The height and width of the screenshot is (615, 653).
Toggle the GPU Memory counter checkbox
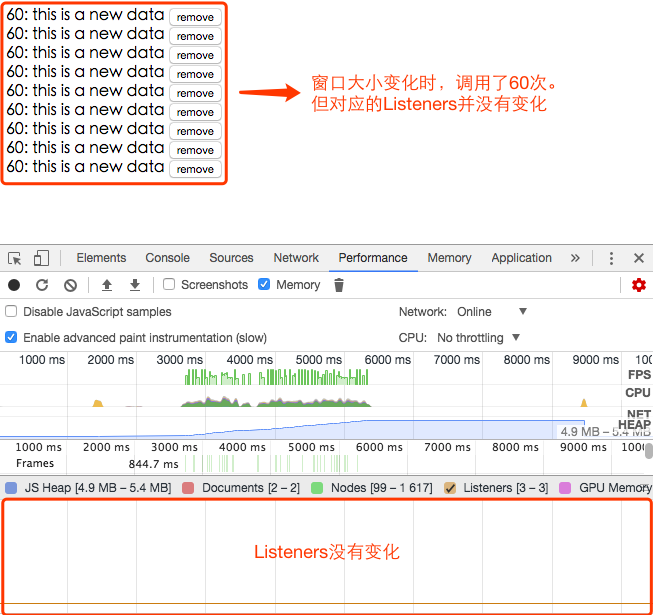point(565,488)
